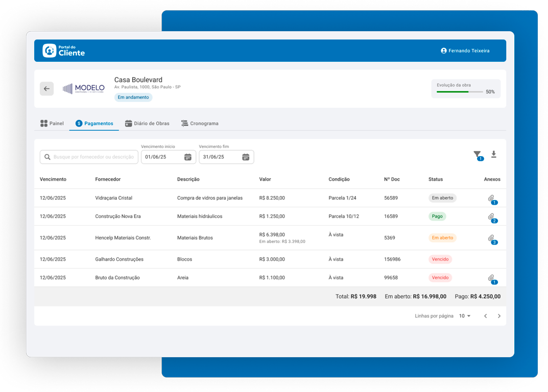This screenshot has width=548, height=392.
Task: Open calendar for Vencimento fim date
Action: point(246,157)
